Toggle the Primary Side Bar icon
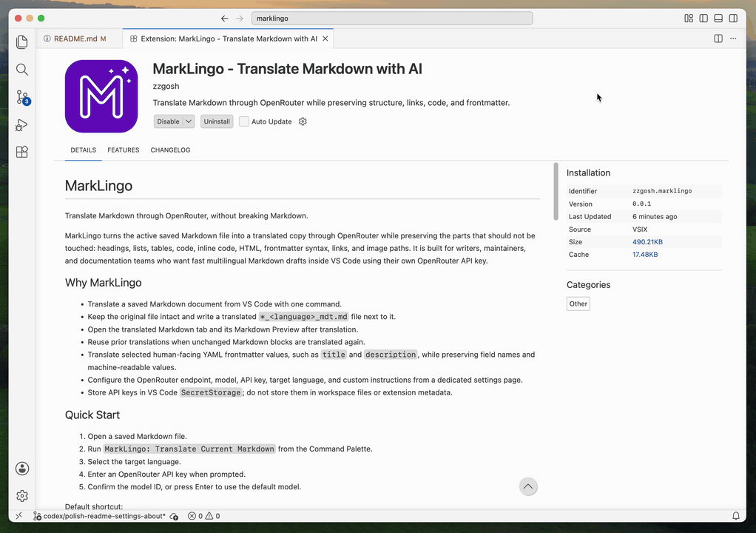 (703, 19)
